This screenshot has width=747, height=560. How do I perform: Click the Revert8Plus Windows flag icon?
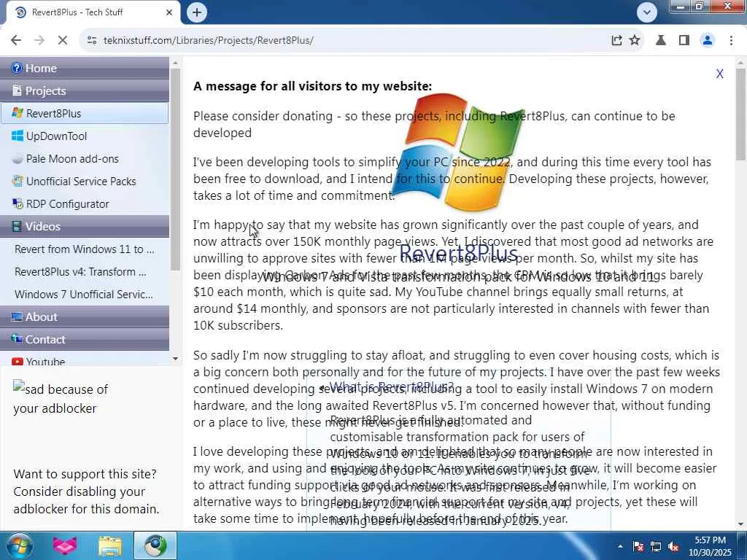18,113
